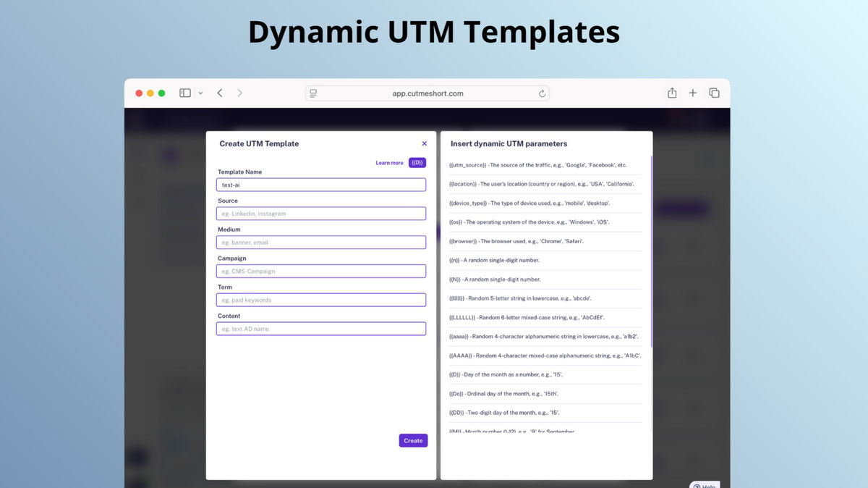Click inside the browser address bar
Image resolution: width=868 pixels, height=488 pixels.
[427, 93]
